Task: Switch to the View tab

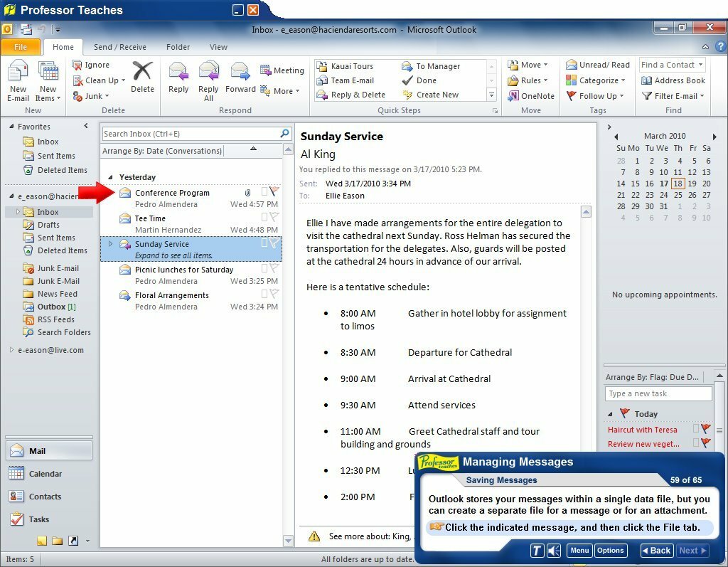Action: (x=218, y=47)
